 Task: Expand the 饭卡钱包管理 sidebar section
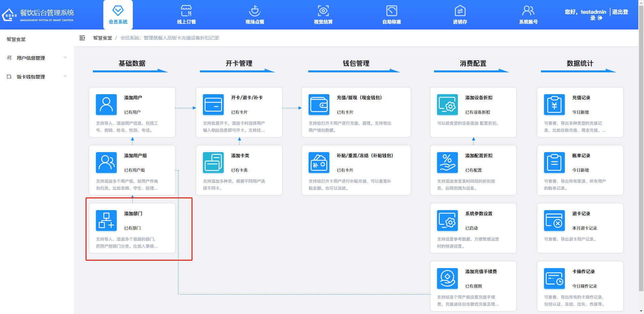click(31, 76)
